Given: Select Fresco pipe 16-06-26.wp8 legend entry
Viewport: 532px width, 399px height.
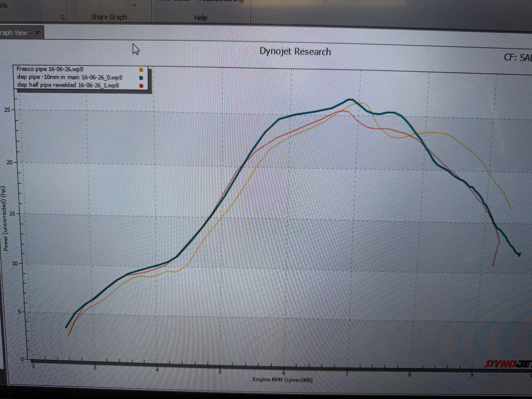Looking at the screenshot, I should tap(50, 69).
